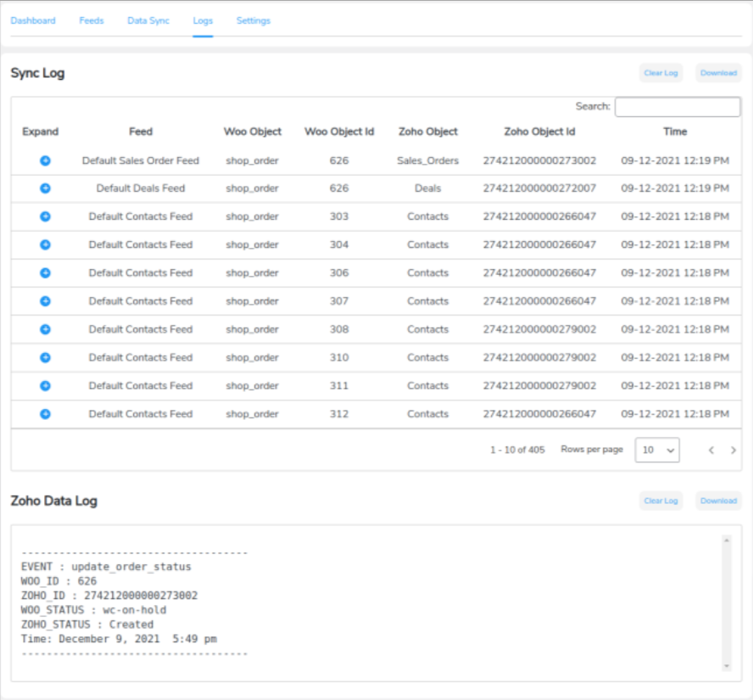The image size is (753, 700).
Task: Expand the Contacts Feed entry with Id 307
Action: pyautogui.click(x=44, y=301)
